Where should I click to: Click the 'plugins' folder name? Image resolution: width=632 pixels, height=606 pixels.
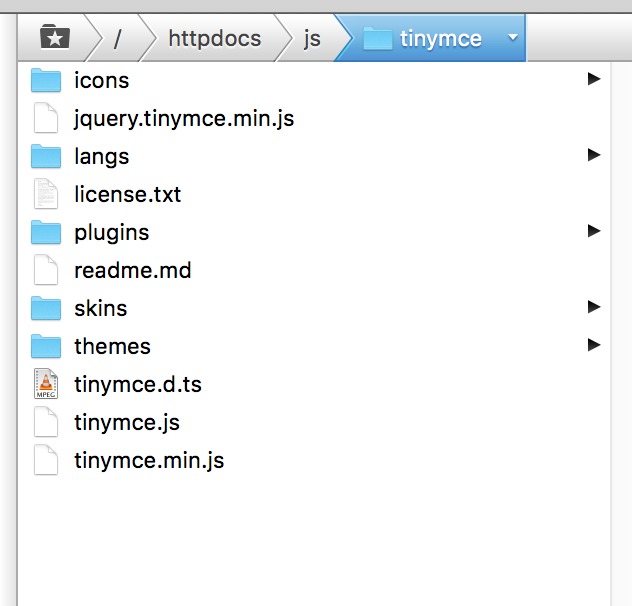point(112,233)
